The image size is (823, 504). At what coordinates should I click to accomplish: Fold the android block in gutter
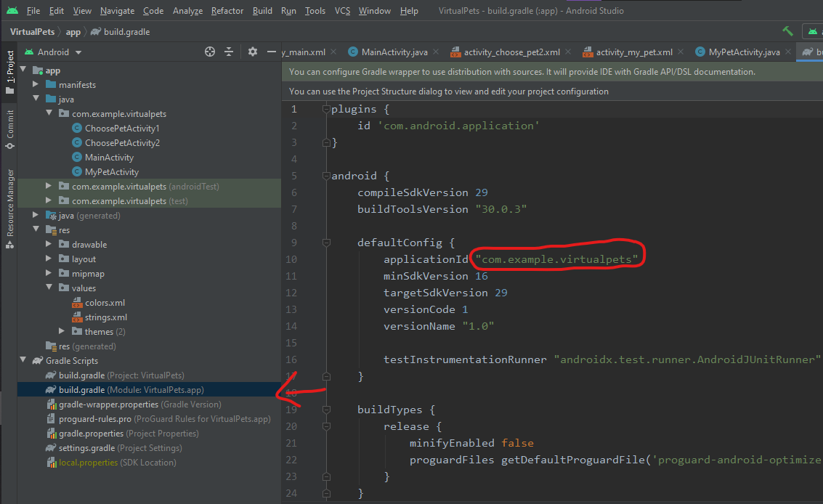point(326,176)
